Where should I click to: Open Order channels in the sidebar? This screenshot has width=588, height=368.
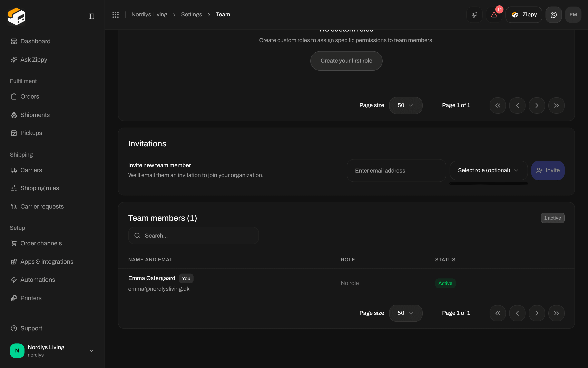52,243
